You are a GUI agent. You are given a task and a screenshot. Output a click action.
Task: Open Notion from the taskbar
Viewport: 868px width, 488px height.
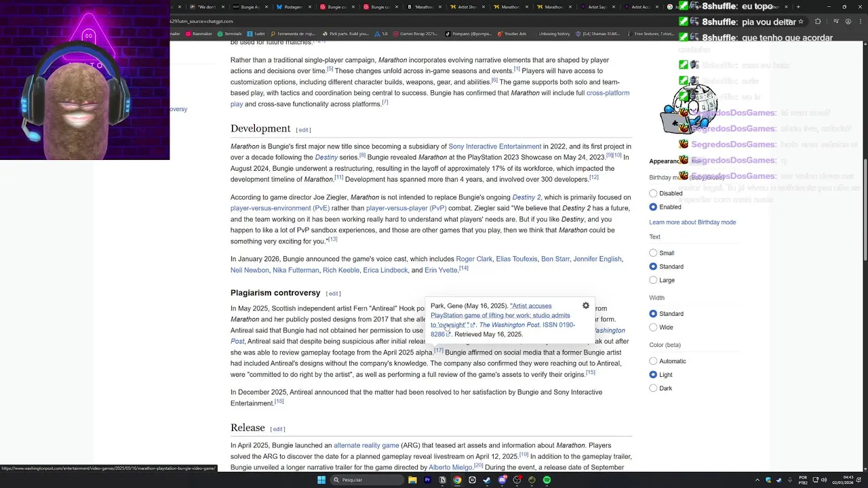tap(442, 480)
